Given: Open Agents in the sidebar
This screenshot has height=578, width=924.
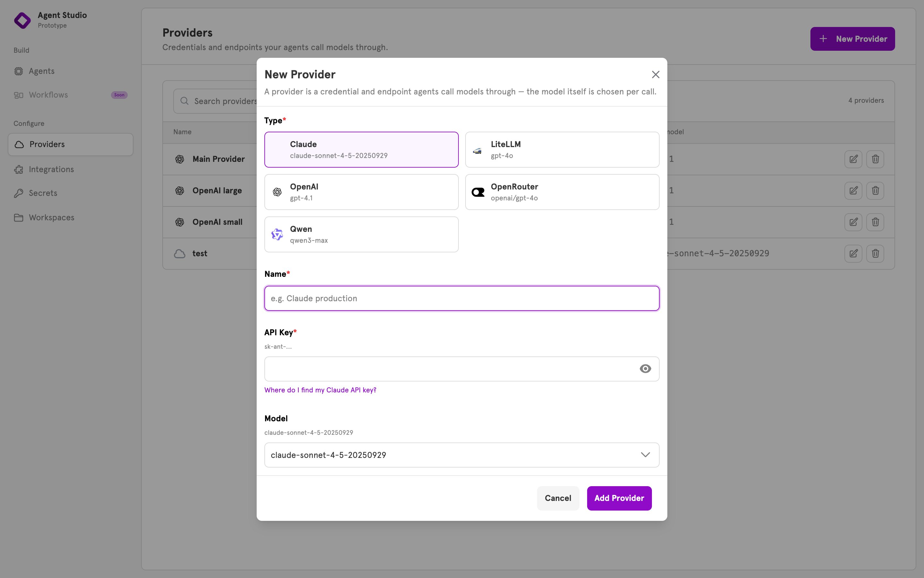Looking at the screenshot, I should click(70, 71).
